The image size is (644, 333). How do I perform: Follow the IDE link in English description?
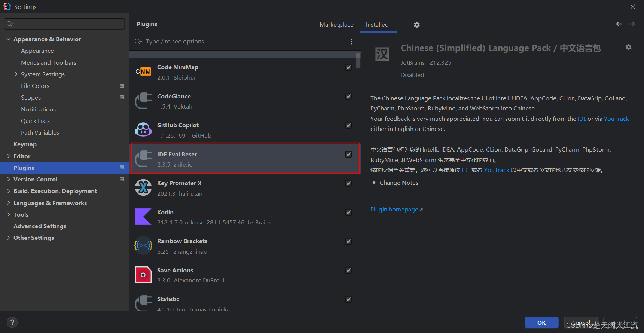click(582, 119)
